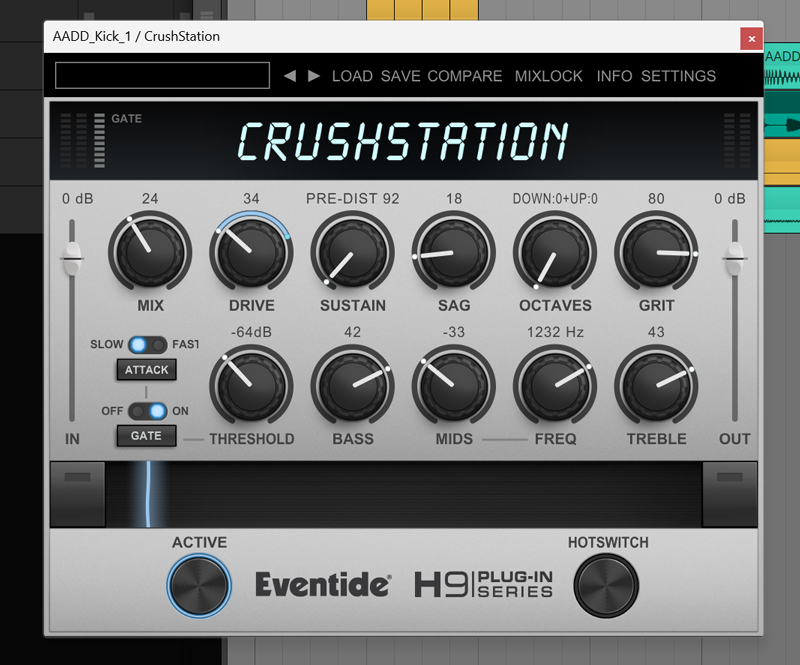800x665 pixels.
Task: Click SAVE in the preset bar
Action: point(401,76)
